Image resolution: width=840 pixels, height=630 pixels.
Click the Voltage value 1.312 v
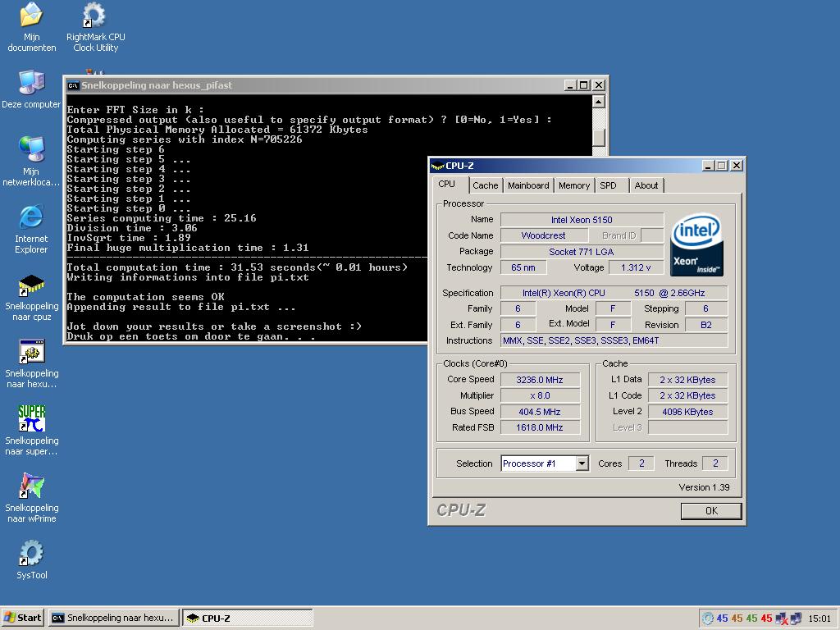click(636, 267)
